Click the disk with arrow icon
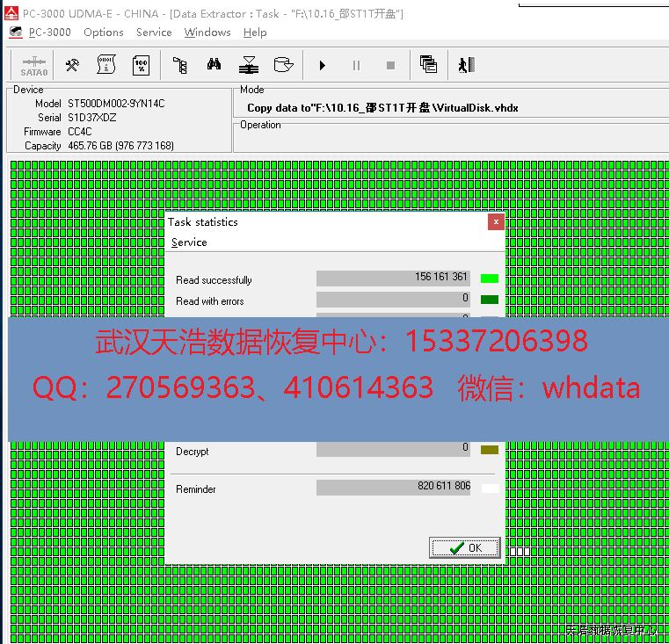The height and width of the screenshot is (644, 669). point(283,65)
